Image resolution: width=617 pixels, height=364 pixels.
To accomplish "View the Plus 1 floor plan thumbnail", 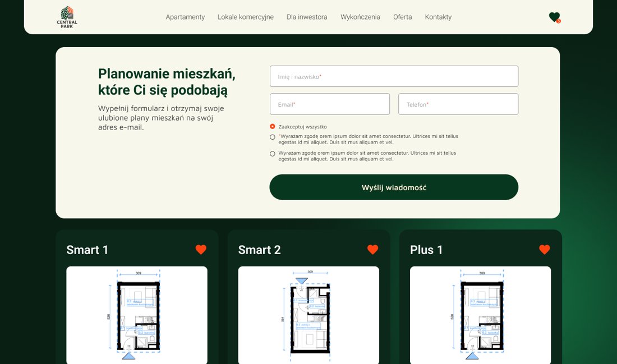I will (x=481, y=315).
